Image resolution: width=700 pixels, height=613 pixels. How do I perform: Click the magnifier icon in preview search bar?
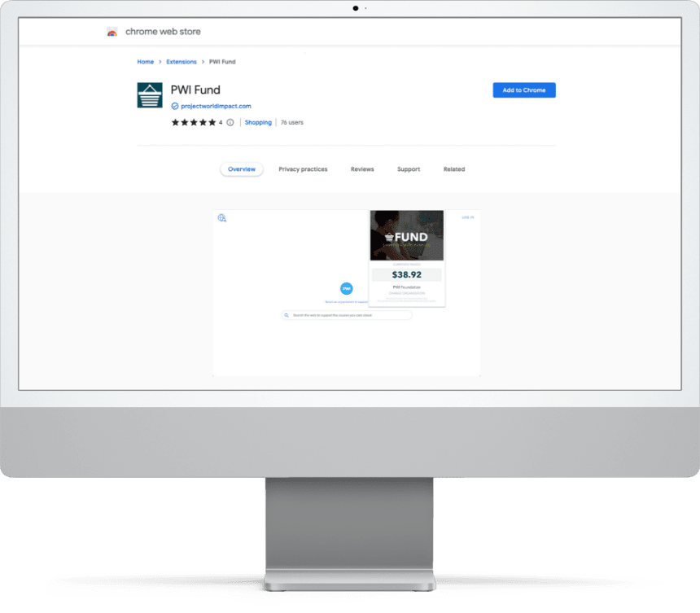pyautogui.click(x=287, y=315)
